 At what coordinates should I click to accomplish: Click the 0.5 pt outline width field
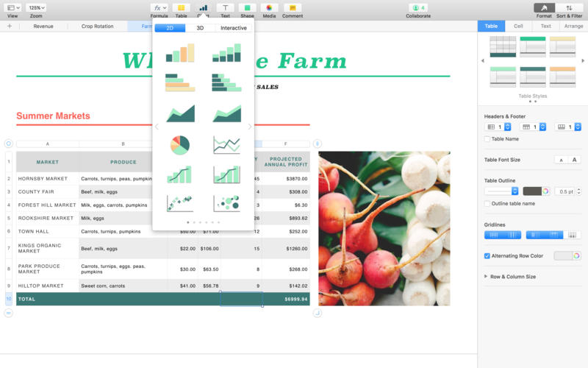(565, 191)
